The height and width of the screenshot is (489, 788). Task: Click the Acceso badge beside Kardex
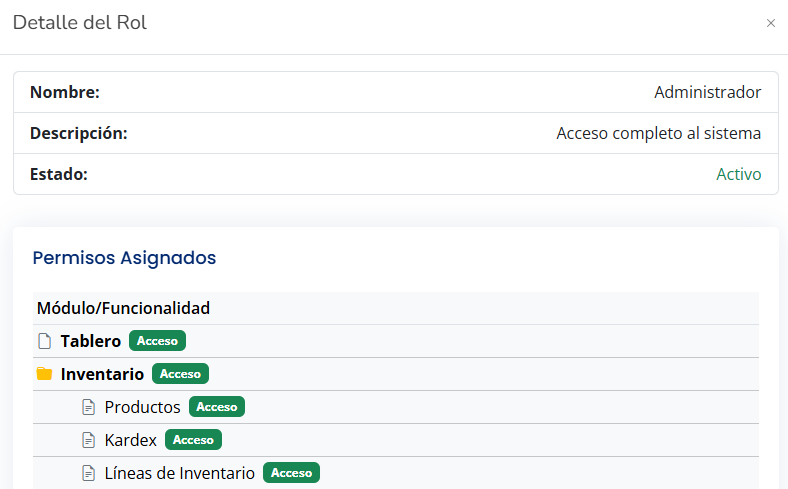point(193,440)
